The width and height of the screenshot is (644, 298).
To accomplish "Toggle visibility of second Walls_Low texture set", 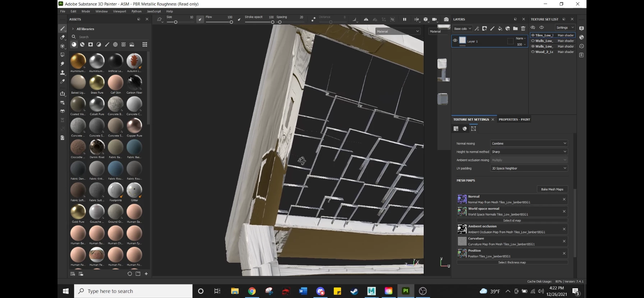I will [533, 46].
